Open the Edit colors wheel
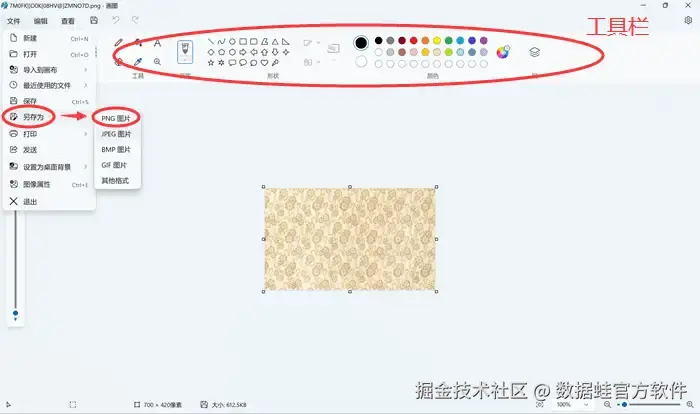Screen dimensions: 700x414 pos(503,52)
